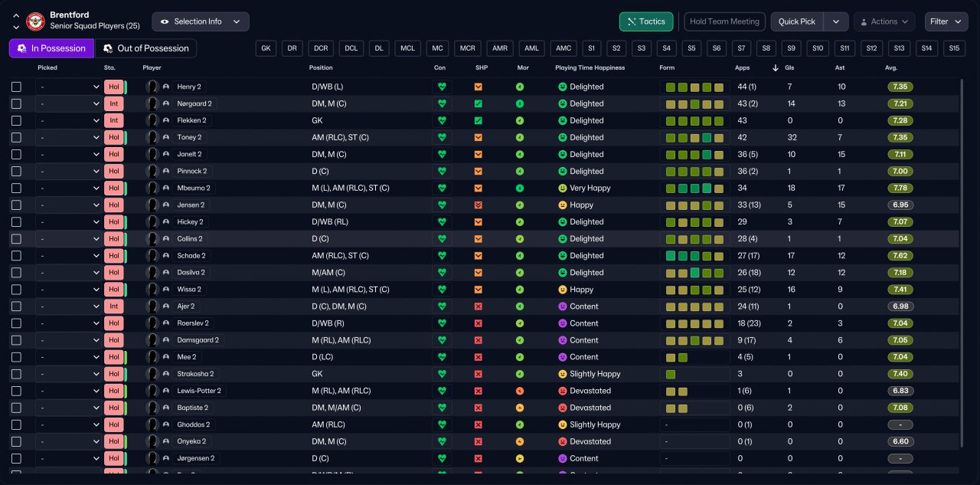
Task: Click the Apps column sort arrow
Action: click(776, 68)
